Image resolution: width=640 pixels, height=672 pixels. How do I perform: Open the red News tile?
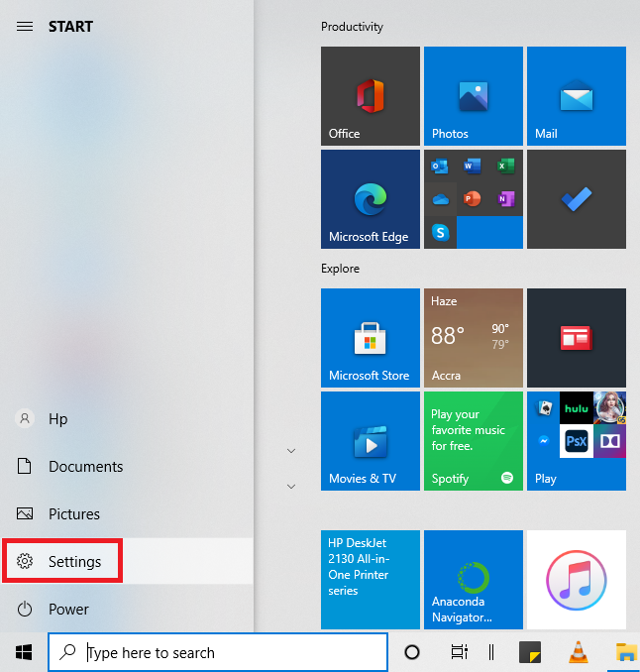coord(577,338)
